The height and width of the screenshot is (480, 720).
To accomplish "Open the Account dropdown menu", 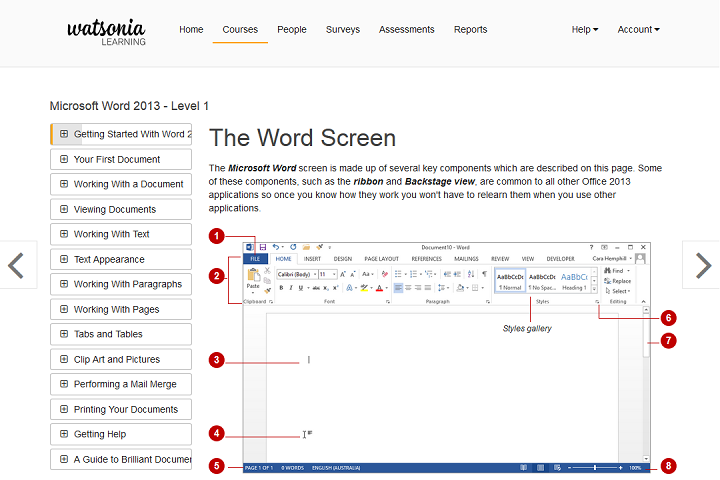I will [638, 29].
